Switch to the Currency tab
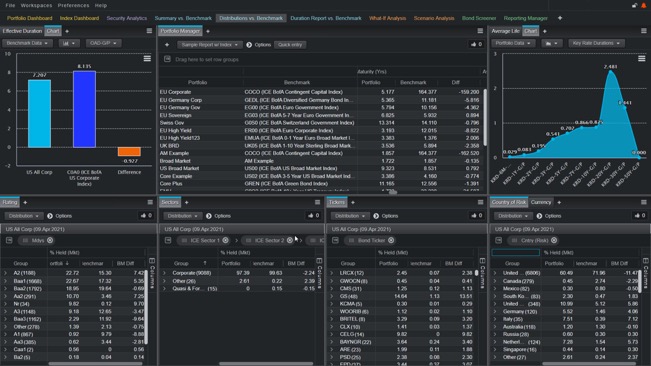 click(541, 202)
